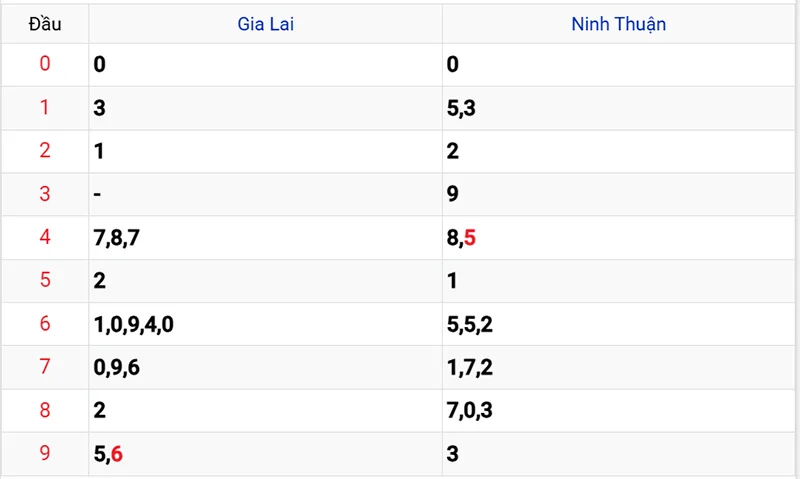Select the Ninh Thuận value 5,5,2
800x479 pixels.
[469, 324]
